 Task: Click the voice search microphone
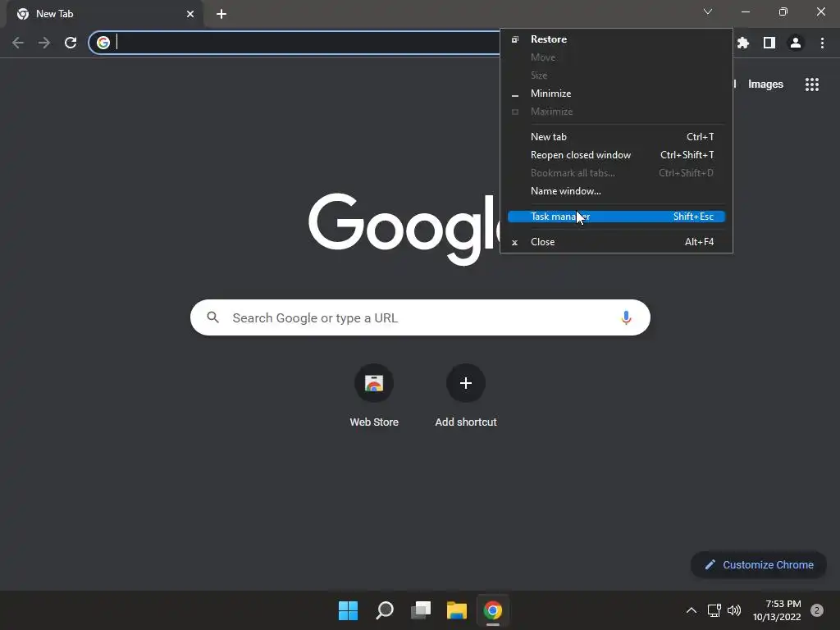tap(626, 317)
